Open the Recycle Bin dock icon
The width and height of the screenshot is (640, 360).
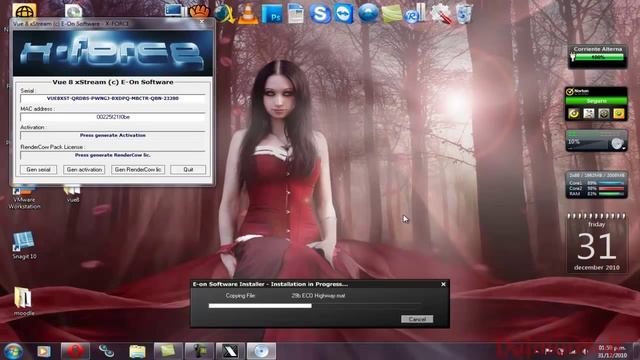tap(464, 13)
